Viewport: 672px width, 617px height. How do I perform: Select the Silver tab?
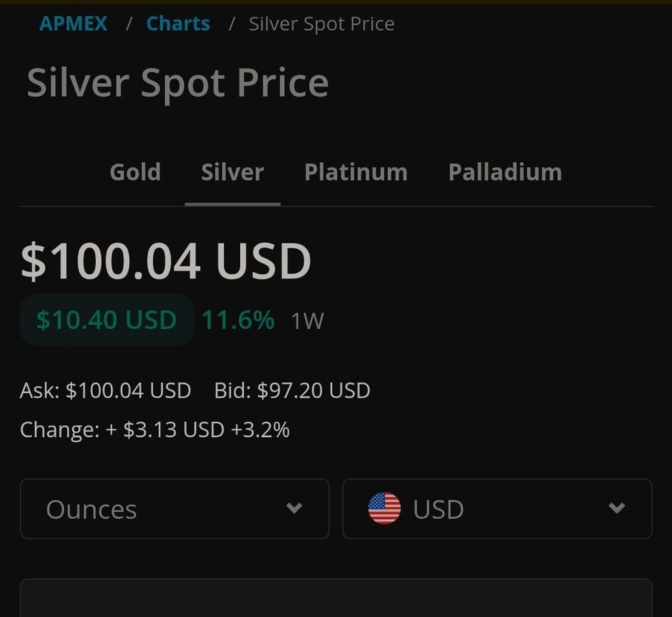pyautogui.click(x=232, y=172)
